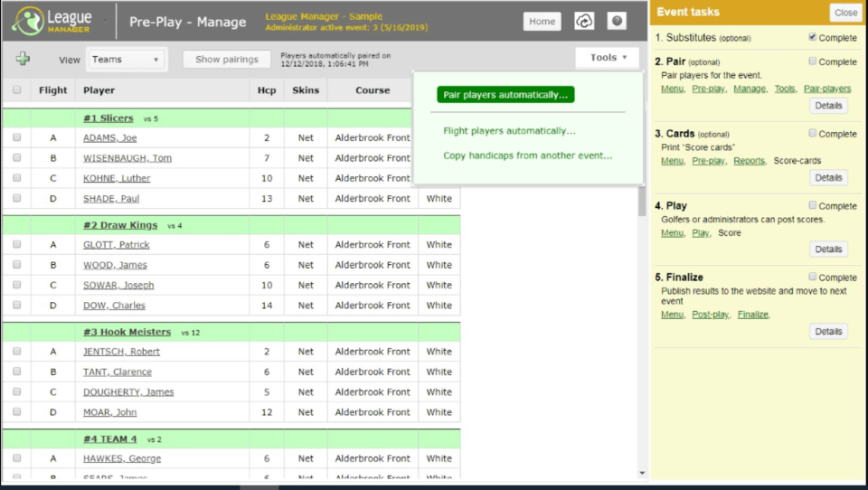868x490 pixels.
Task: Open the #2 Draw Kings team link
Action: point(120,225)
